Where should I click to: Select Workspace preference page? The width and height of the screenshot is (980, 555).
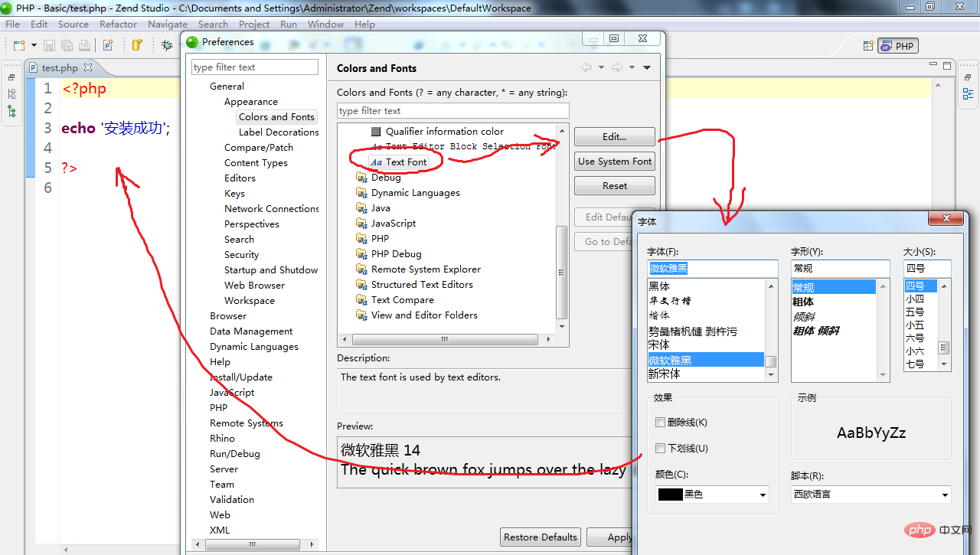click(x=250, y=301)
